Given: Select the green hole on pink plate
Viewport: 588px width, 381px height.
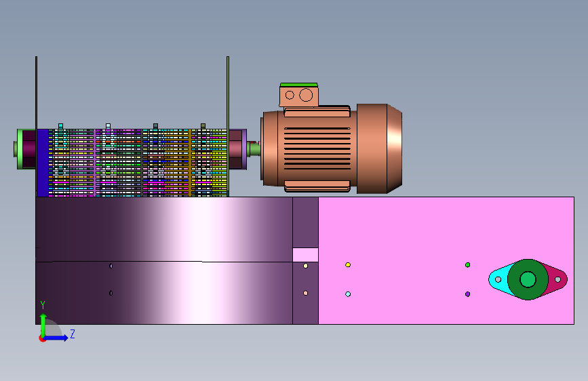Looking at the screenshot, I should (x=468, y=265).
